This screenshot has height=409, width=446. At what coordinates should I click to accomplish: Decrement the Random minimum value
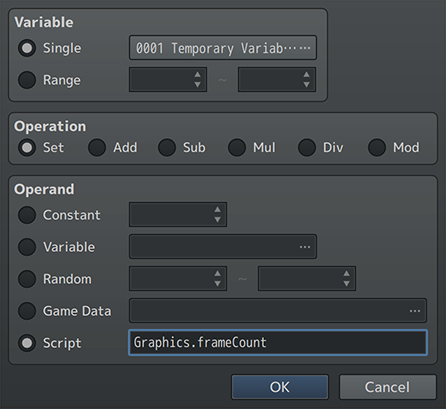217,284
